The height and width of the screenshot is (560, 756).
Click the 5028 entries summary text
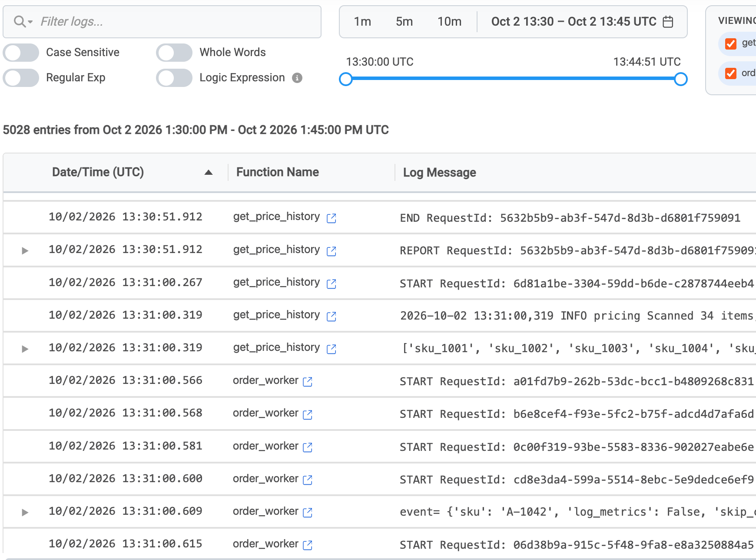click(196, 130)
